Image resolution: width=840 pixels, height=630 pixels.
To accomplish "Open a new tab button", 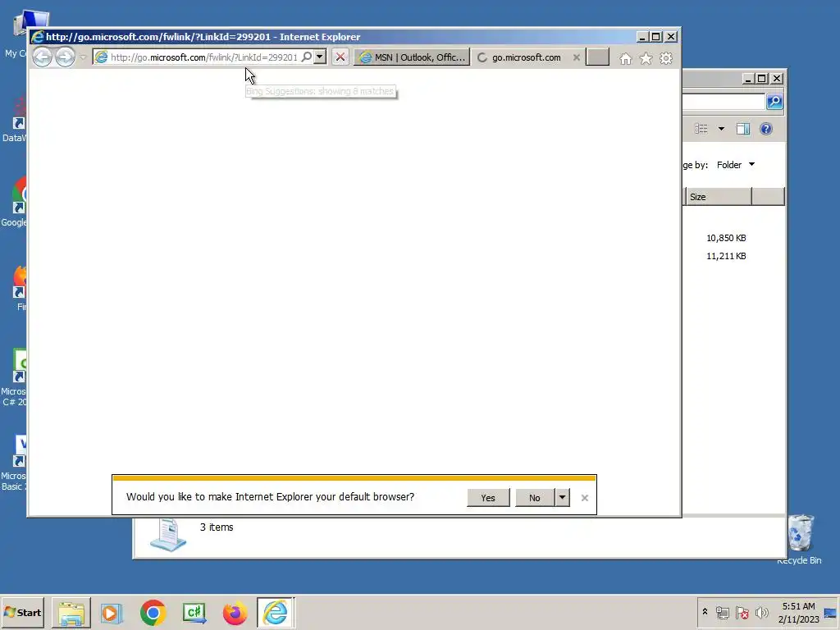I will pyautogui.click(x=597, y=57).
